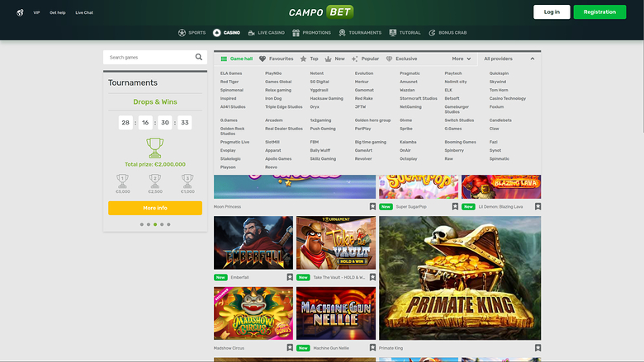This screenshot has width=644, height=362.
Task: Open the Primate King game thumbnail
Action: pos(460,278)
